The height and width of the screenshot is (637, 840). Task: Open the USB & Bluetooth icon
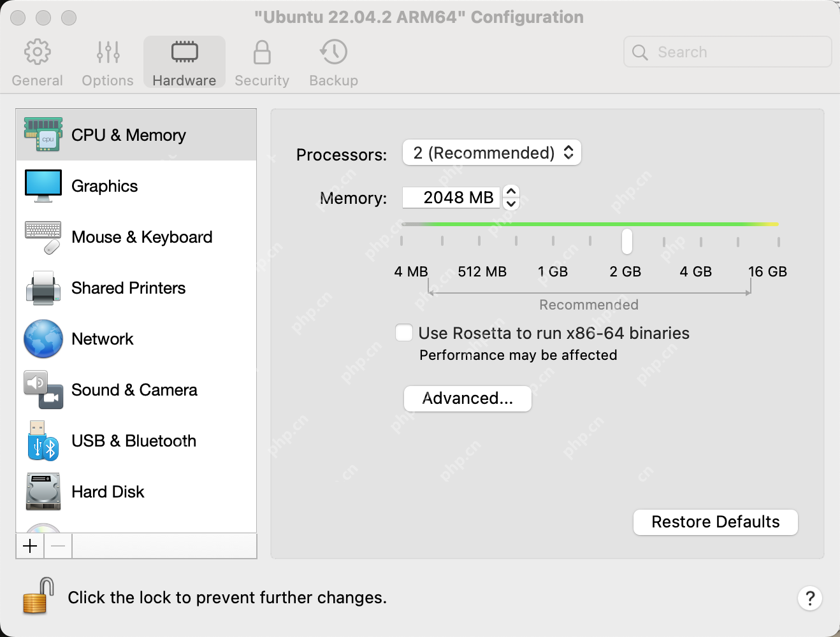[x=43, y=441]
